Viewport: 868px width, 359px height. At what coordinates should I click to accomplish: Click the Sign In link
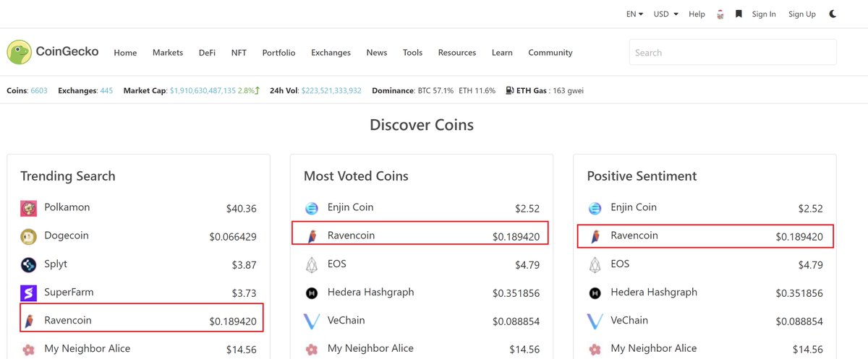coord(764,14)
